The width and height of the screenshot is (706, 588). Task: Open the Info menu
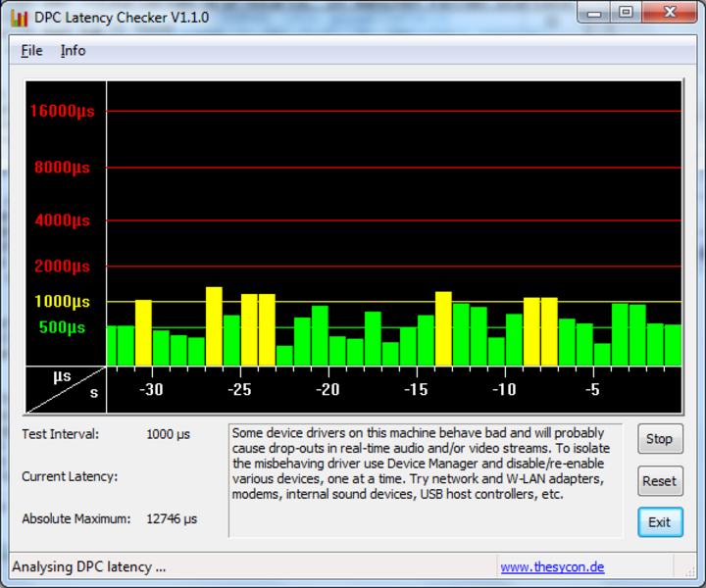(x=73, y=50)
